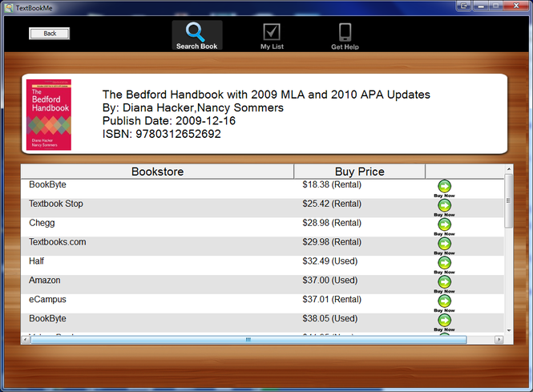This screenshot has height=392, width=533.
Task: Click the vertical scrollbar up arrow
Action: [508, 169]
